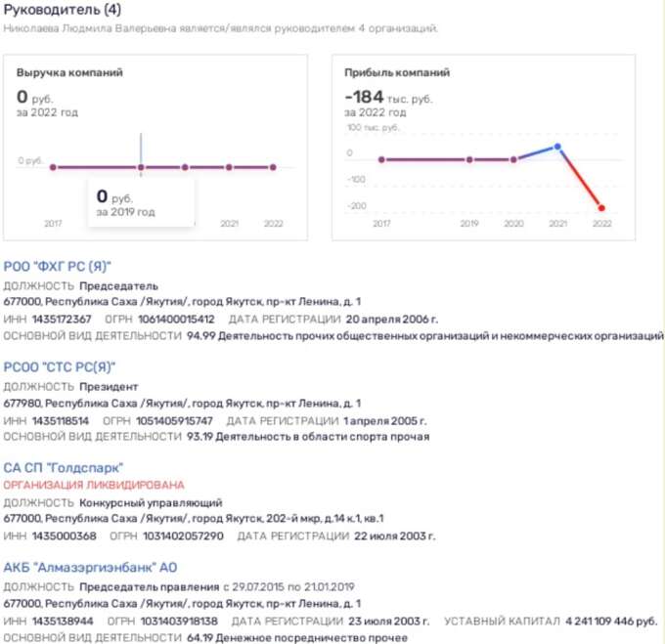665x644 pixels.
Task: Click the red 2022 profit loss point
Action: [601, 208]
